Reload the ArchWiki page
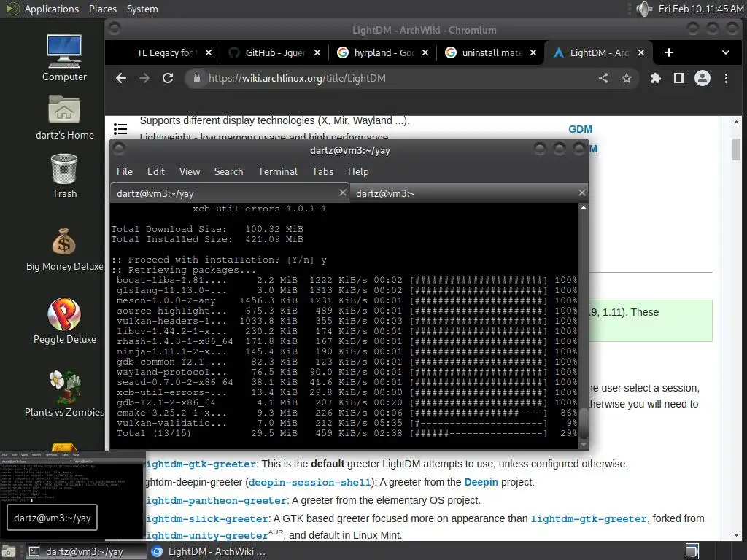The image size is (747, 560). pyautogui.click(x=168, y=78)
